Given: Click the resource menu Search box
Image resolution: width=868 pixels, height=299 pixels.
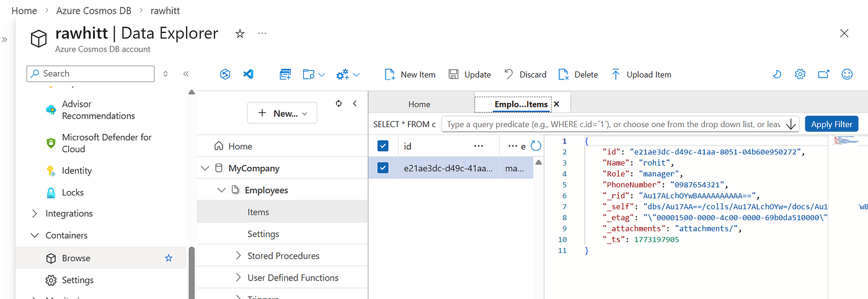Looking at the screenshot, I should point(91,73).
